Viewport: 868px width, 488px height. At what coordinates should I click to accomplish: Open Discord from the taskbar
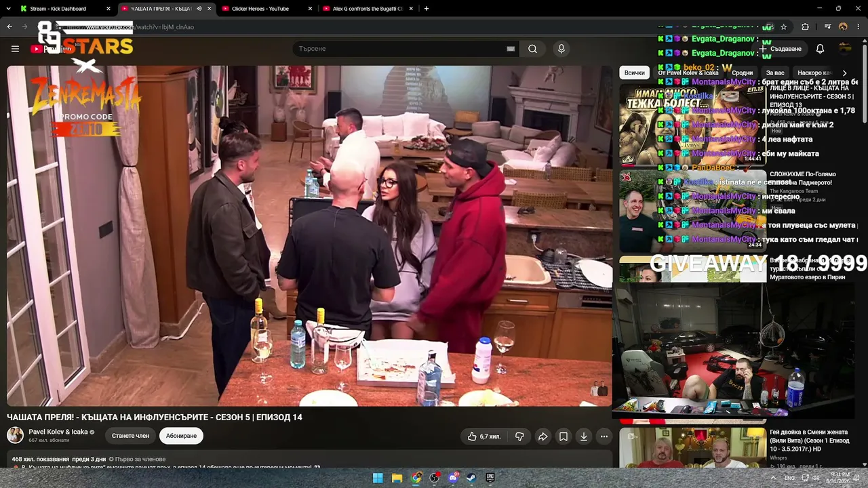coord(453,478)
